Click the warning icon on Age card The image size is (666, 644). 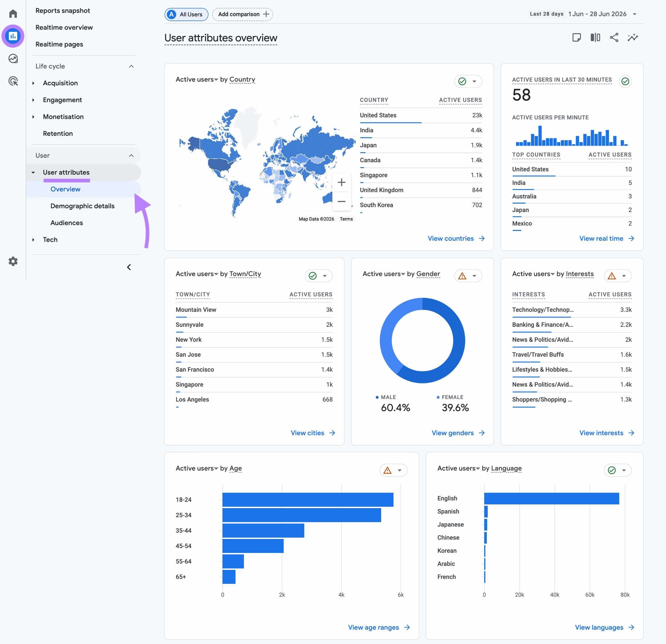[387, 470]
